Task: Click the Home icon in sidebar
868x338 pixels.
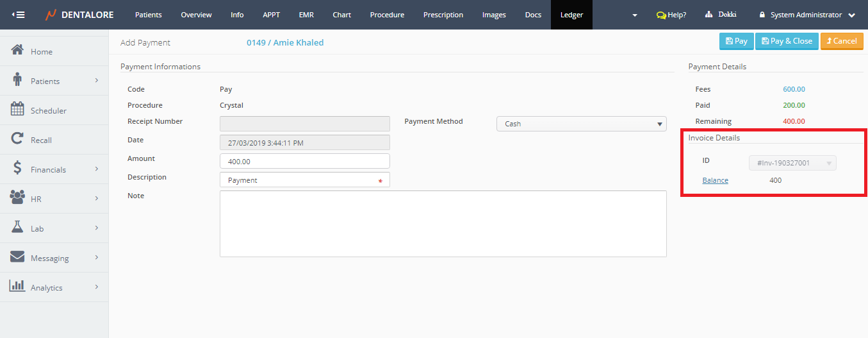Action: [17, 51]
